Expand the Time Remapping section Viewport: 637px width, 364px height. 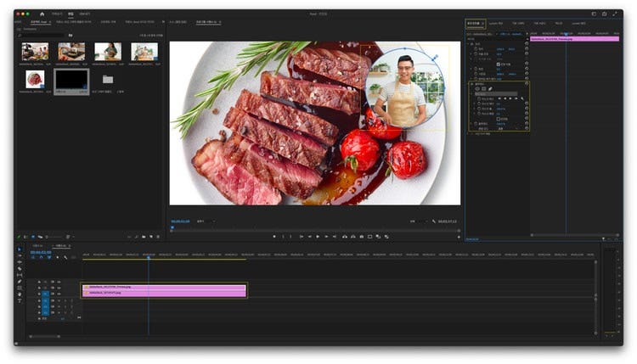click(468, 133)
